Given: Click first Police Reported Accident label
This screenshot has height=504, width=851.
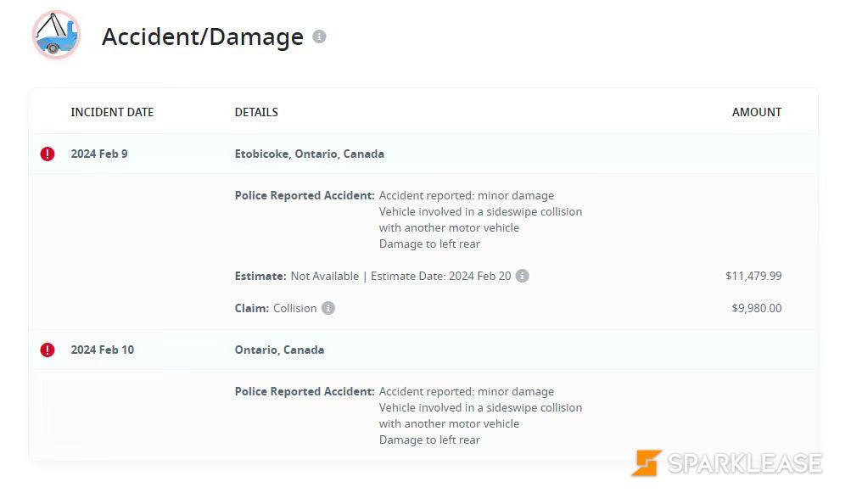Looking at the screenshot, I should 305,195.
